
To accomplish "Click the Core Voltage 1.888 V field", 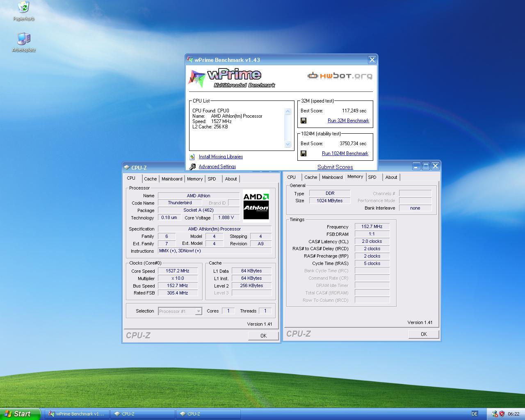I will [226, 217].
